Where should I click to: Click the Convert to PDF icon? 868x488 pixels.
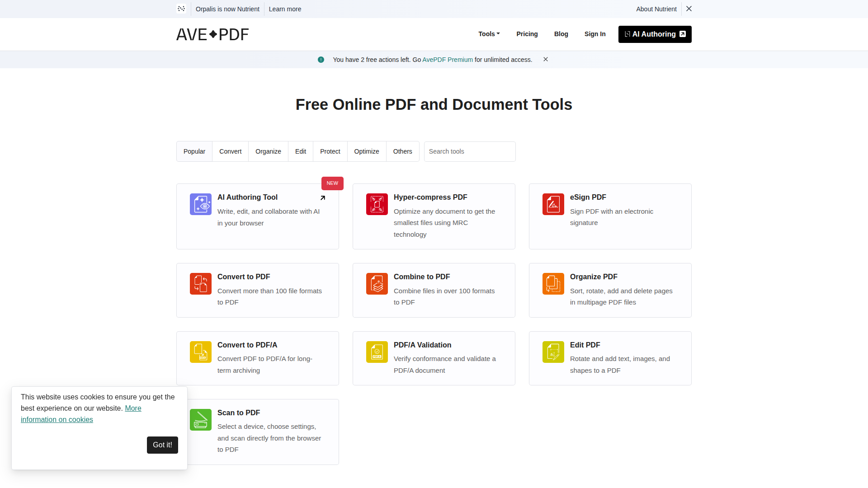pyautogui.click(x=201, y=284)
